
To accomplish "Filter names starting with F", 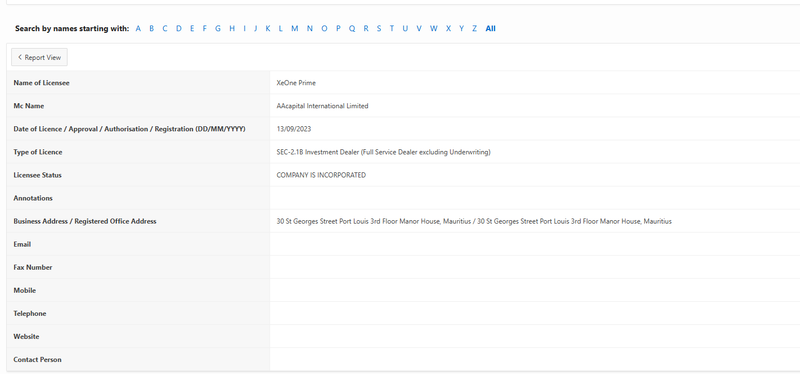I will (x=205, y=29).
